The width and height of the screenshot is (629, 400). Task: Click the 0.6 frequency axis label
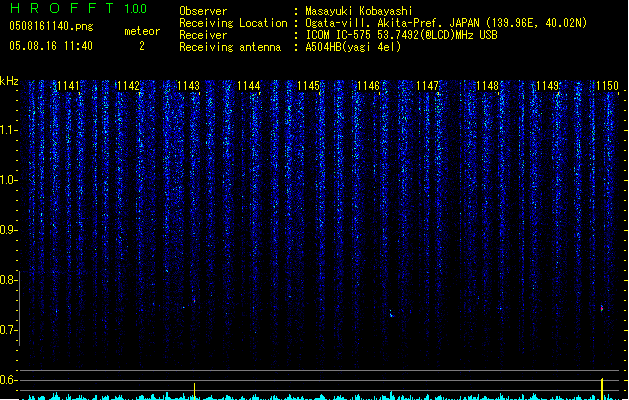coord(8,380)
